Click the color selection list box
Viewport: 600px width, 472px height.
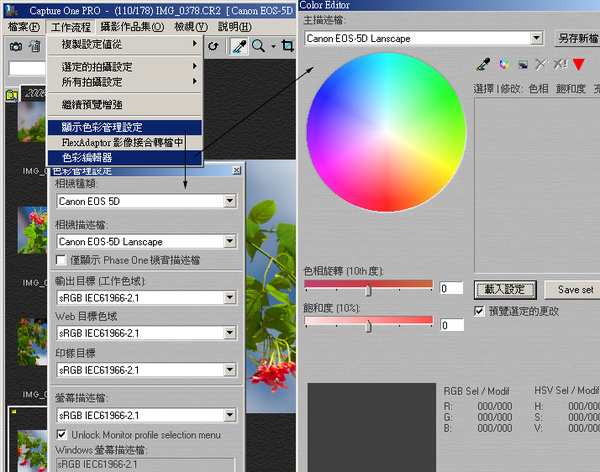537,186
